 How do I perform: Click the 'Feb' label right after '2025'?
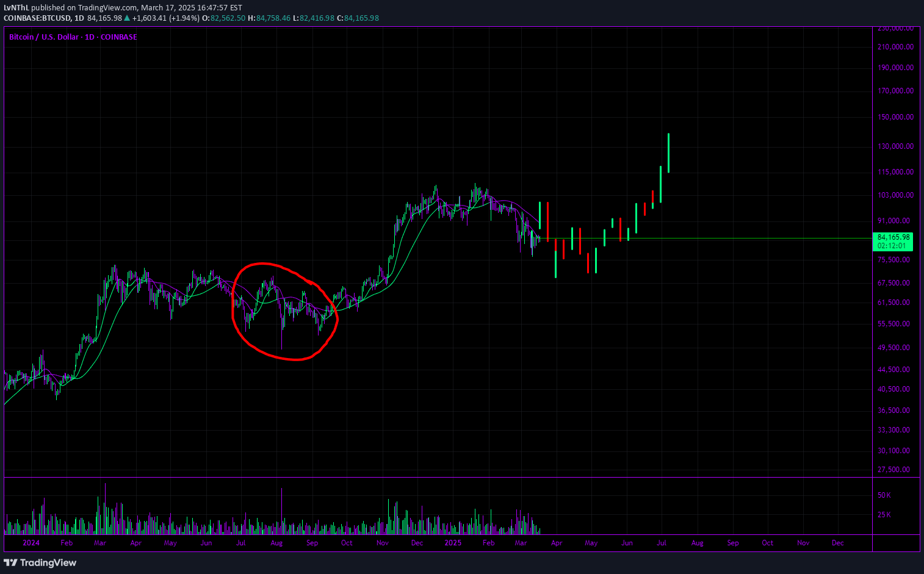(x=488, y=543)
